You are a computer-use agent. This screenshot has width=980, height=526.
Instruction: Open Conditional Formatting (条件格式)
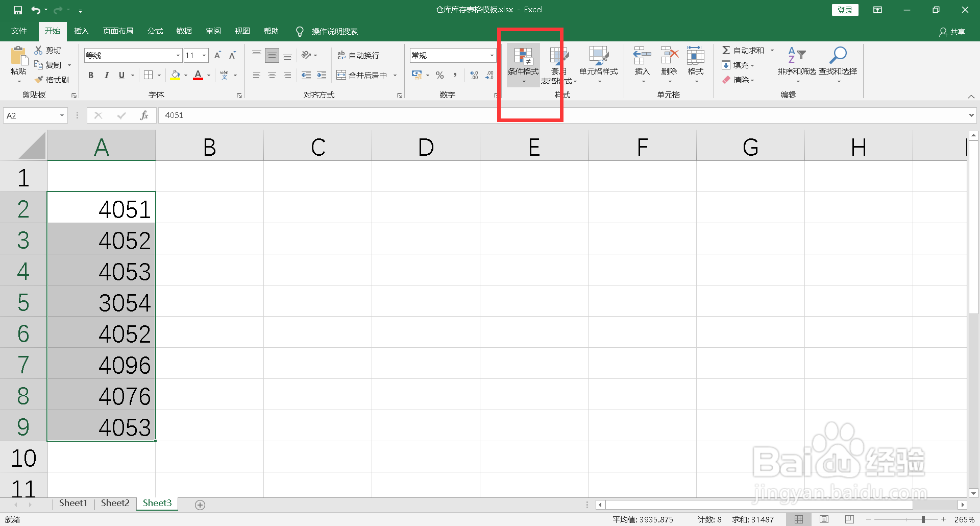pos(523,65)
